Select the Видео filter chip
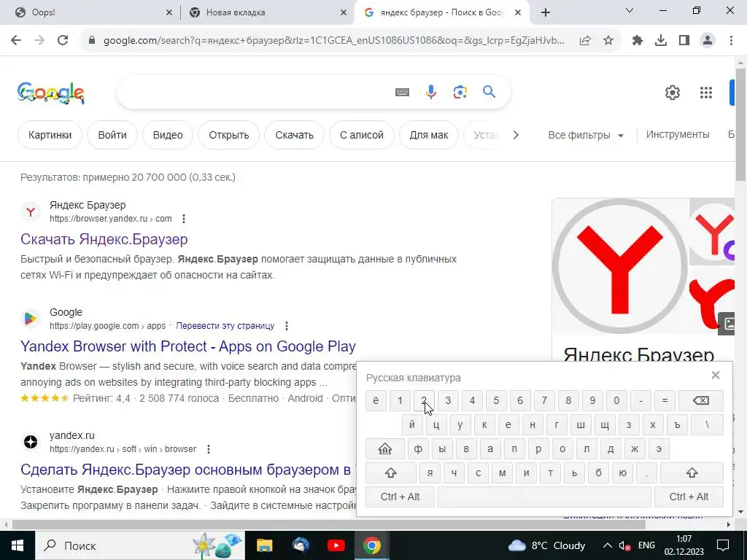Screen dimensions: 747x560 click(168, 135)
